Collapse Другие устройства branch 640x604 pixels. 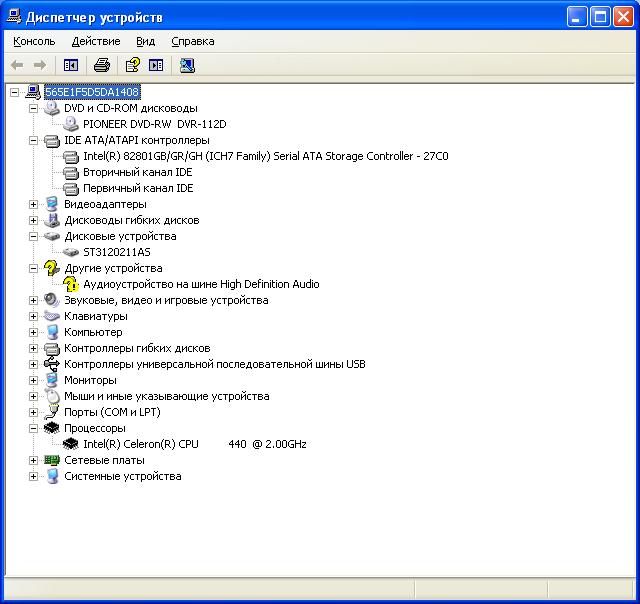point(33,269)
